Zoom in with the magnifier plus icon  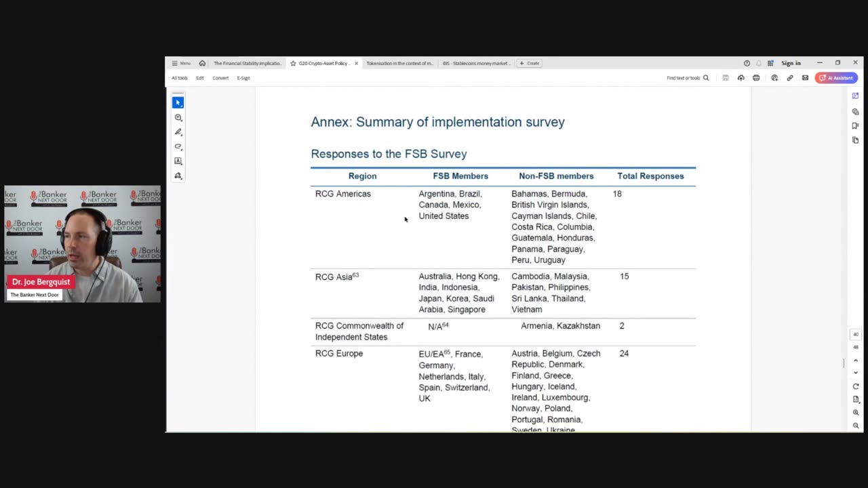tap(856, 412)
